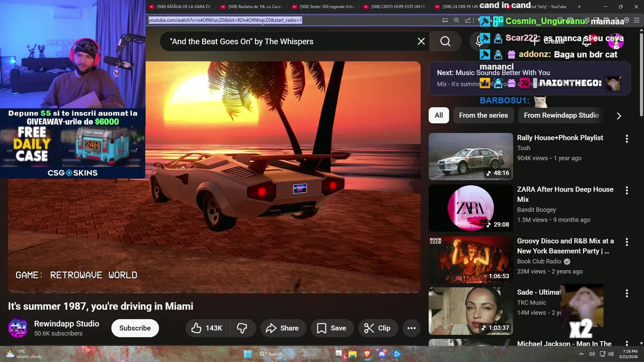This screenshot has width=644, height=362.
Task: Switch to CRISTI HOPE ESTE UN browser tab
Action: tap(394, 7)
